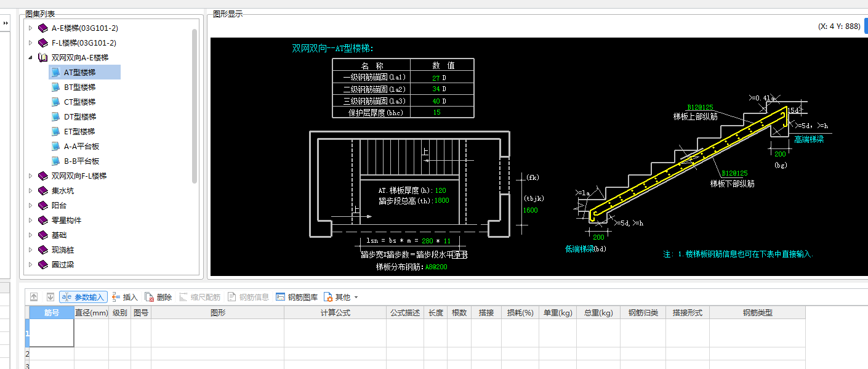Click the 筋号 column header
The height and width of the screenshot is (369, 868).
point(52,313)
